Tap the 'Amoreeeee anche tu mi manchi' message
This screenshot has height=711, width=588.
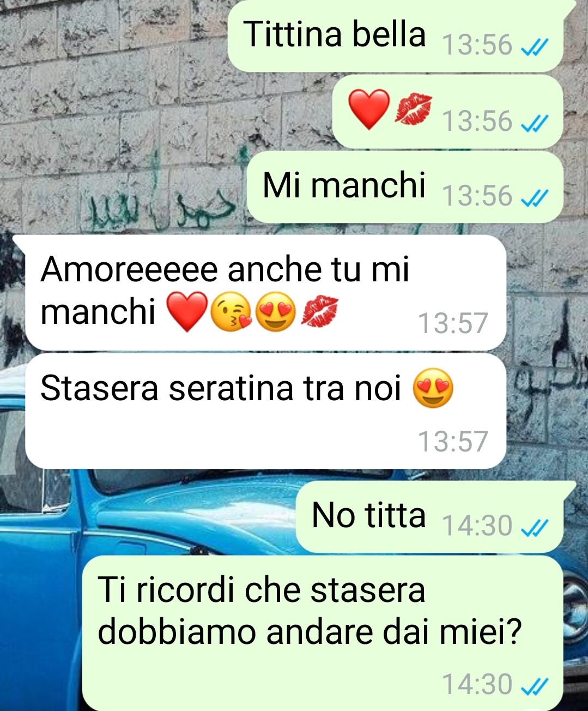[265, 292]
